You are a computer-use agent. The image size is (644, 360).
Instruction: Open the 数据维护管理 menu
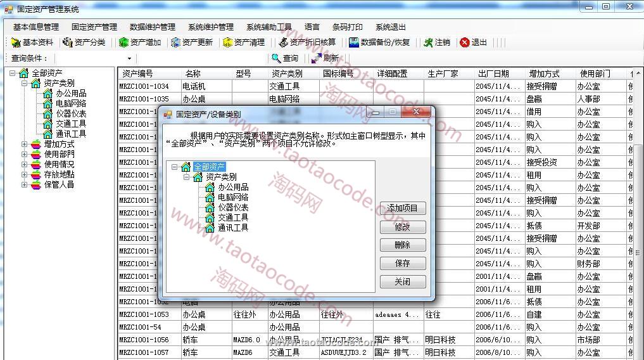[x=152, y=27]
